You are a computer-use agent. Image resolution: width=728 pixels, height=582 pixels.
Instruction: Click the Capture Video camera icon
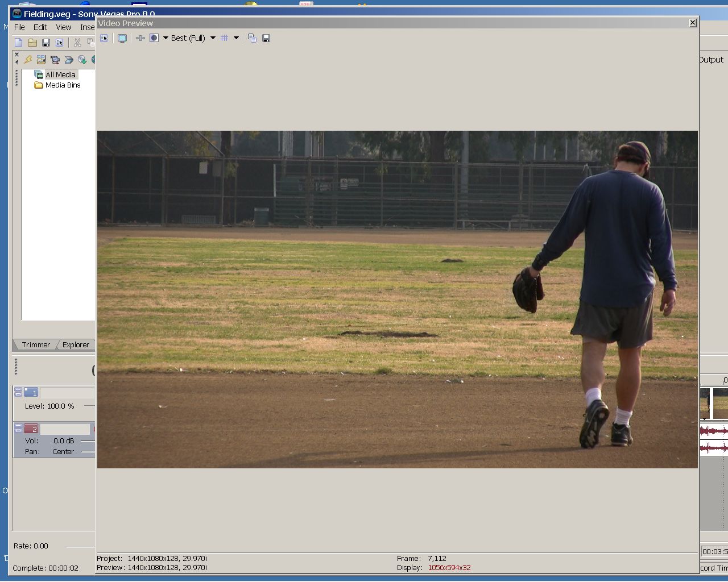tap(55, 59)
